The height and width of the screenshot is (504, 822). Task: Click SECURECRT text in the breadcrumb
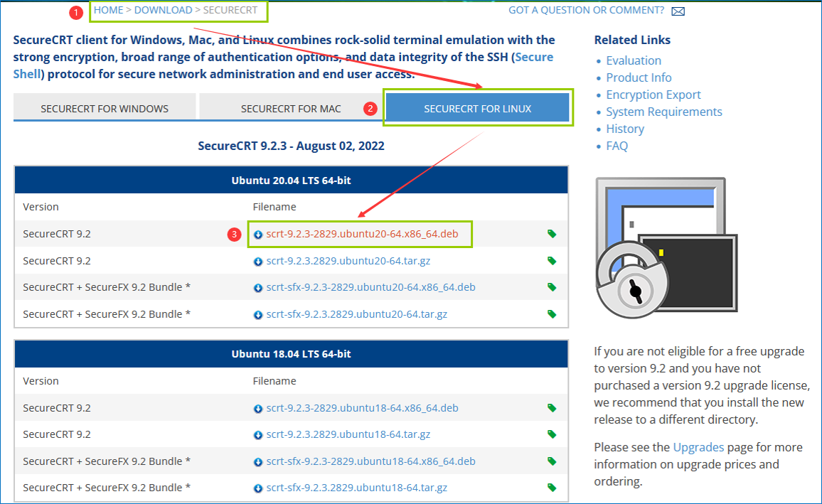point(230,10)
